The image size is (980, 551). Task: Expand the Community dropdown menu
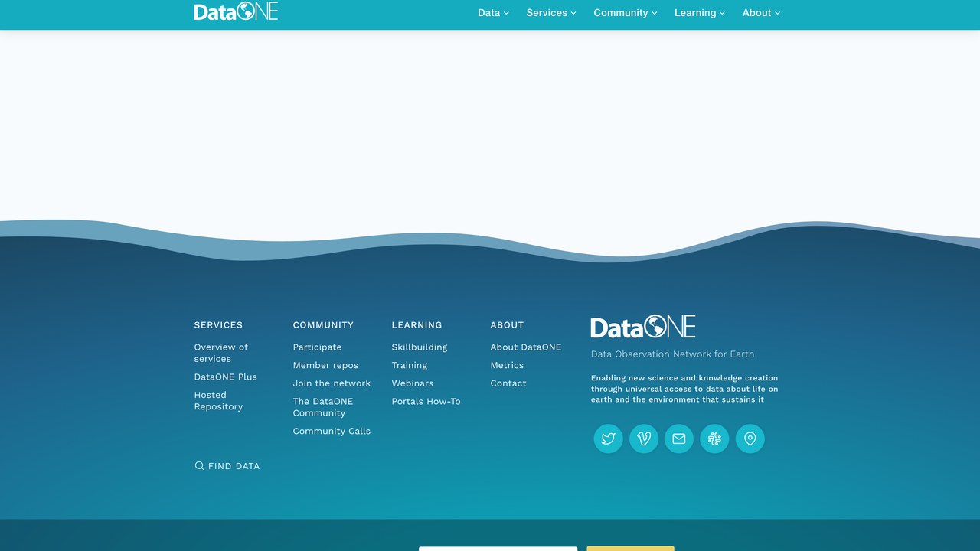626,13
